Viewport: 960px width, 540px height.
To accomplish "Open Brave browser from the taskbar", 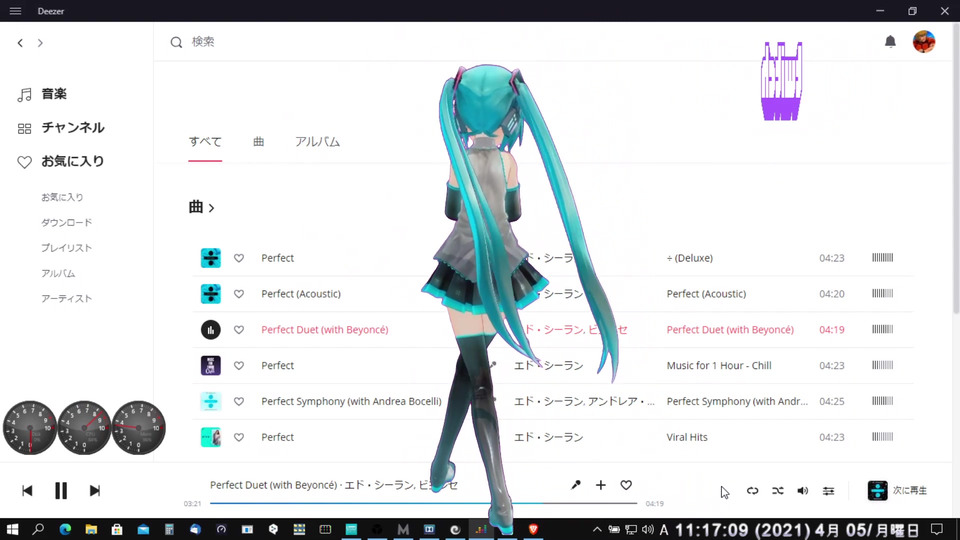I will click(533, 529).
